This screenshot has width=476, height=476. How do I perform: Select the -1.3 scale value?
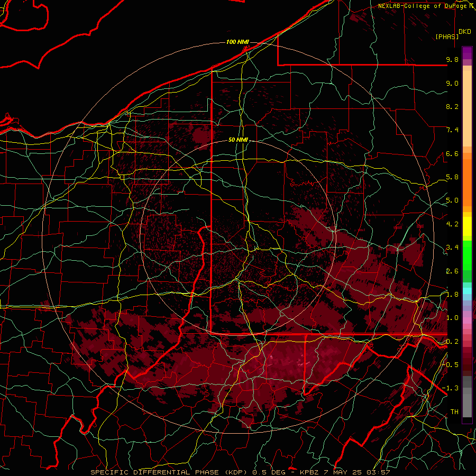(x=451, y=389)
